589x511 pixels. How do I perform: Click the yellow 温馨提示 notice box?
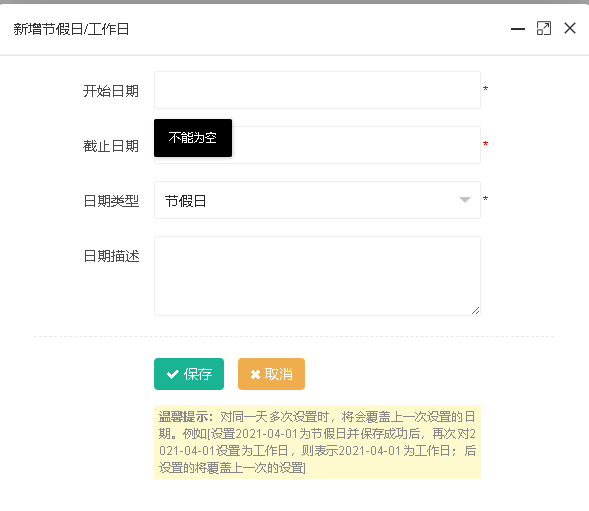(x=317, y=442)
